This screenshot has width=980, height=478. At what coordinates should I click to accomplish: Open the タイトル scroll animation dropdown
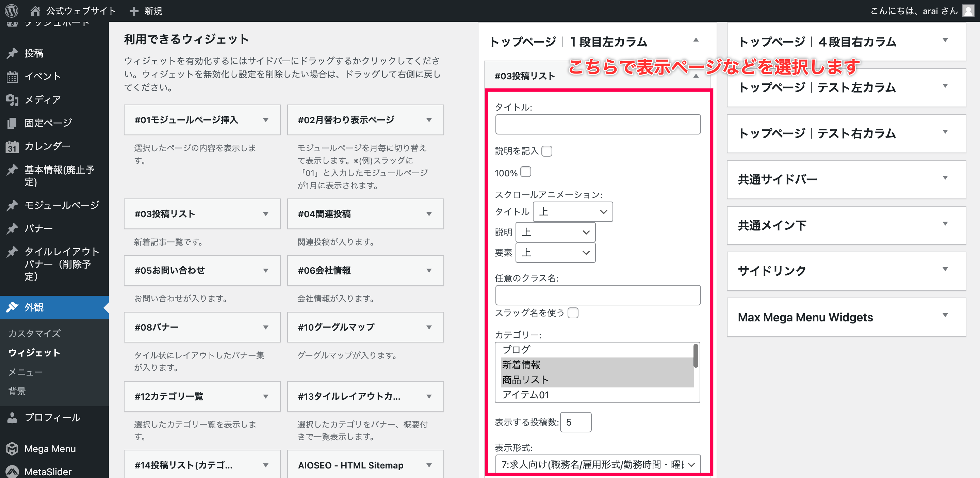tap(573, 212)
